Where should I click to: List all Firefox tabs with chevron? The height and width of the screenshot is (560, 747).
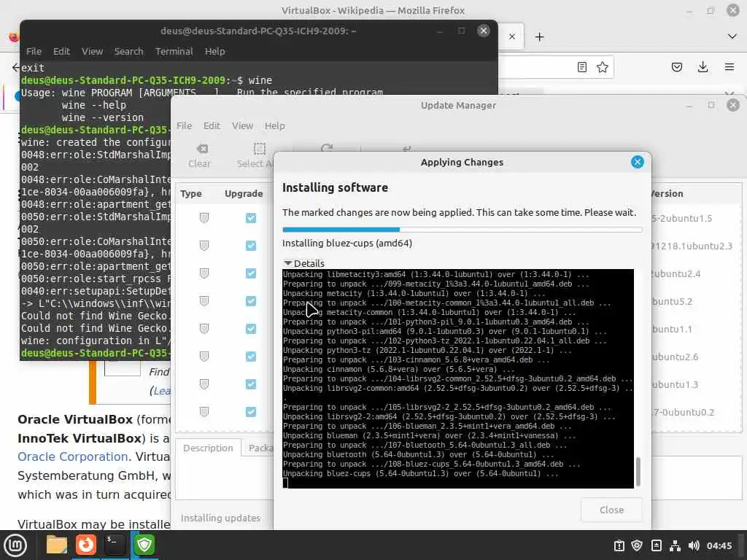(732, 36)
